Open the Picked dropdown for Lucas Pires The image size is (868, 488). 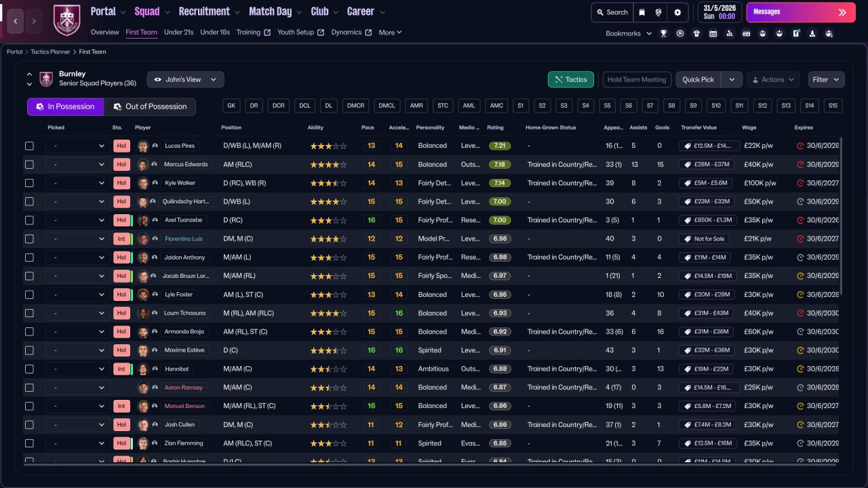coord(77,146)
